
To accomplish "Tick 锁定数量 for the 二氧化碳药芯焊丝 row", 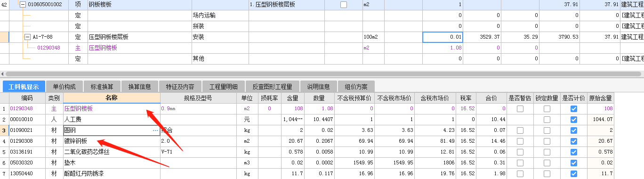I will (x=547, y=152).
